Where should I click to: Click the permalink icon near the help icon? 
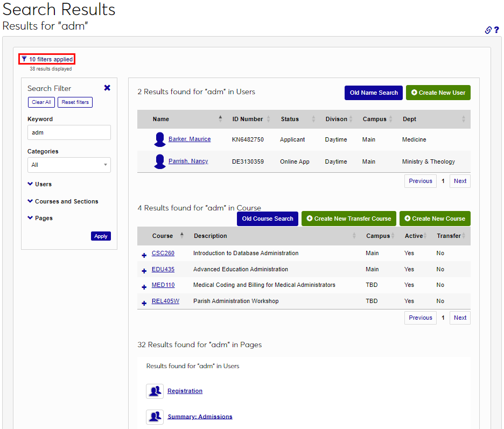click(x=488, y=30)
